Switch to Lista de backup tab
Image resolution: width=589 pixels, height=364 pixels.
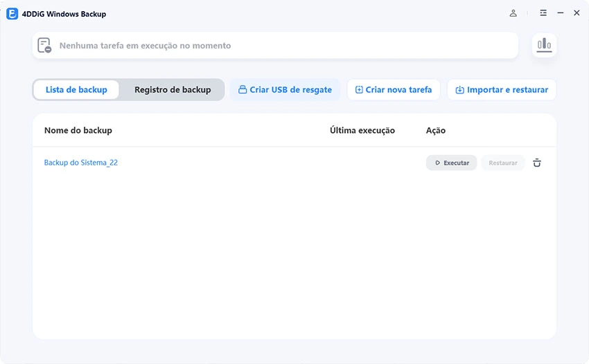pyautogui.click(x=76, y=90)
